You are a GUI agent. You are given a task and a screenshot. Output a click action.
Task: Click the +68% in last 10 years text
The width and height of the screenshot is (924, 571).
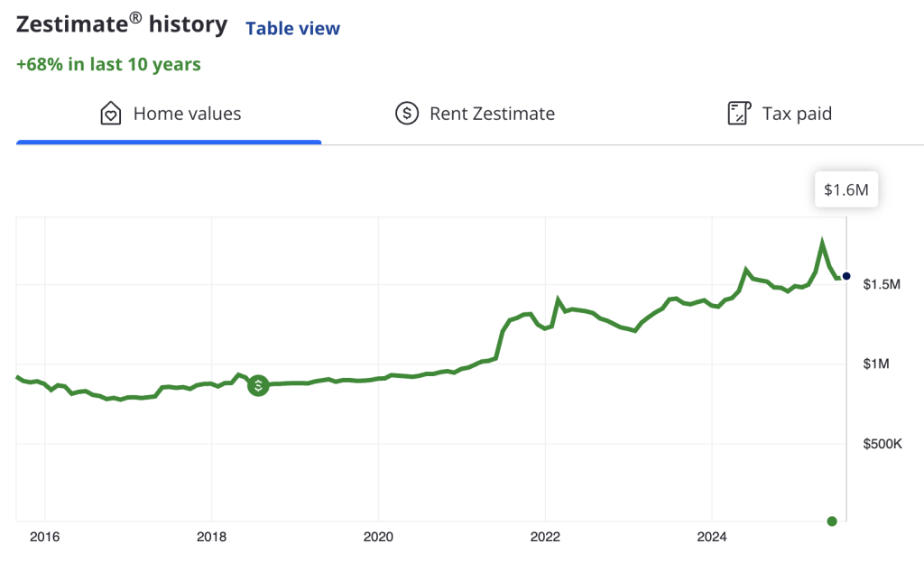(108, 64)
